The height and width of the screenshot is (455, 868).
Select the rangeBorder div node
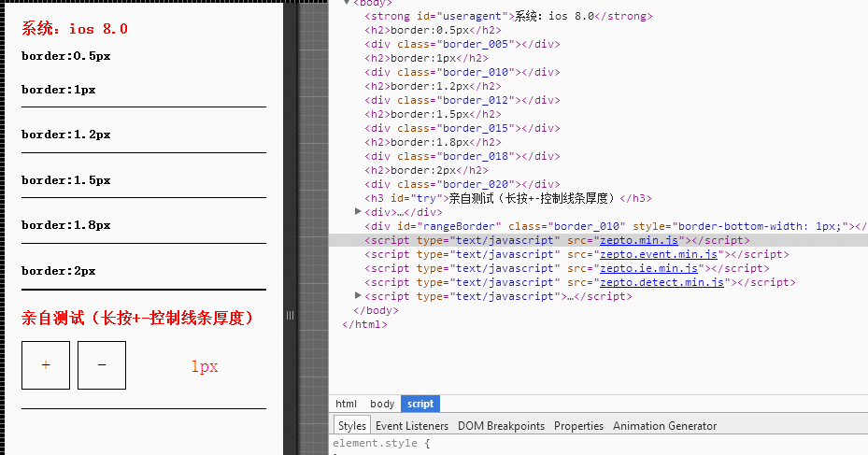click(607, 226)
